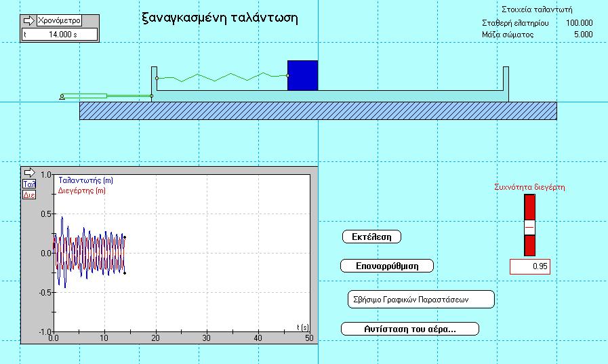Click the lower red part of frequency slider
The image size is (608, 364).
529,245
